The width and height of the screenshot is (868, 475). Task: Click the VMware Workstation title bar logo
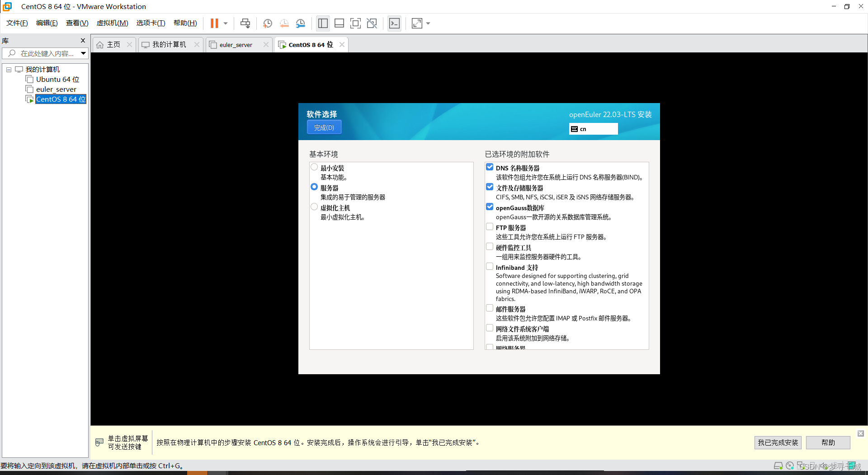[7, 6]
